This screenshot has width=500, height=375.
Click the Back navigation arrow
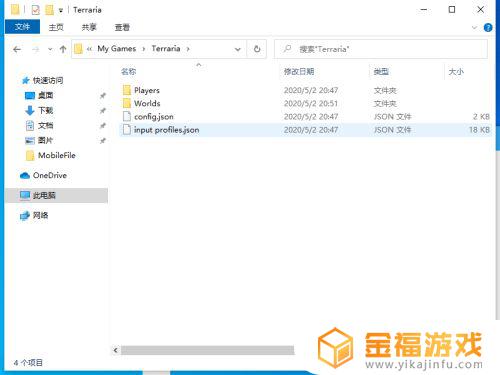pyautogui.click(x=17, y=49)
